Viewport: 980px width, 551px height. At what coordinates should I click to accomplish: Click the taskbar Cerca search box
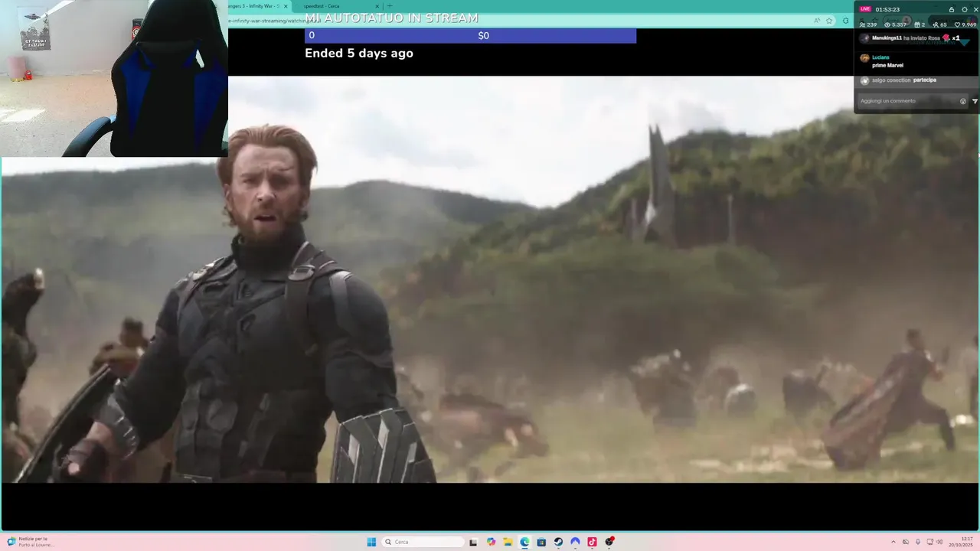click(x=423, y=542)
